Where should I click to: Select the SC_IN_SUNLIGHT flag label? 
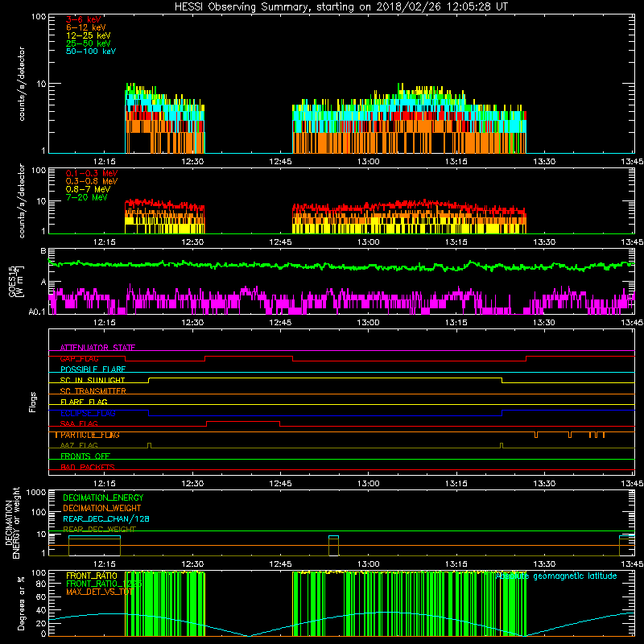[x=93, y=380]
